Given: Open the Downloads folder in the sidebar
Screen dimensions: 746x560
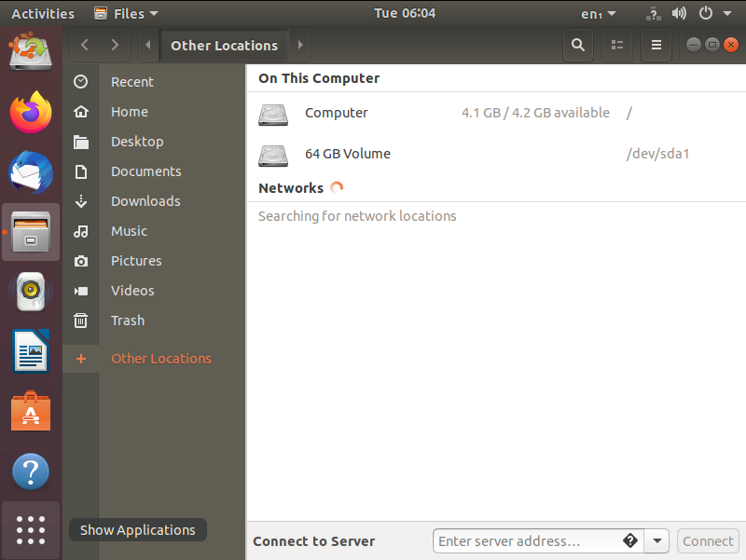Looking at the screenshot, I should 145,200.
